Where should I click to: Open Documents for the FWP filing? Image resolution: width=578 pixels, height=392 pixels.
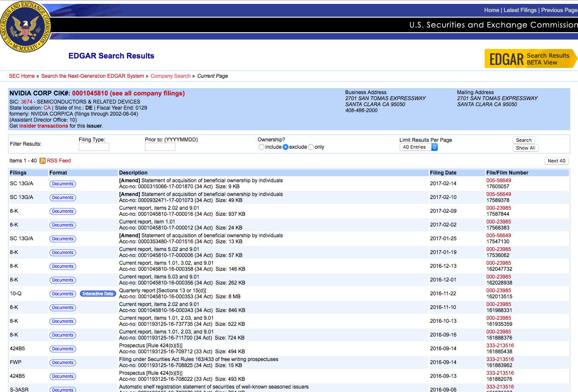click(x=63, y=363)
